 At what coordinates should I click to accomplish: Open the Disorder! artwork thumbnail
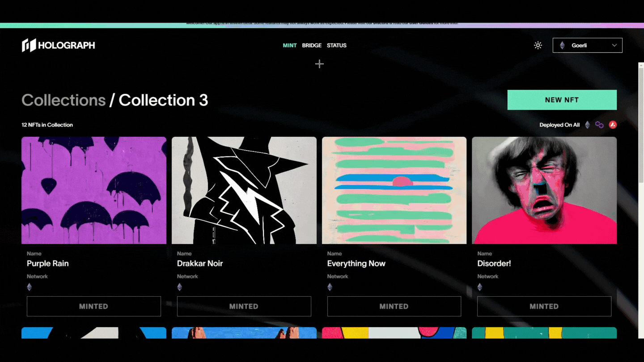pos(544,190)
